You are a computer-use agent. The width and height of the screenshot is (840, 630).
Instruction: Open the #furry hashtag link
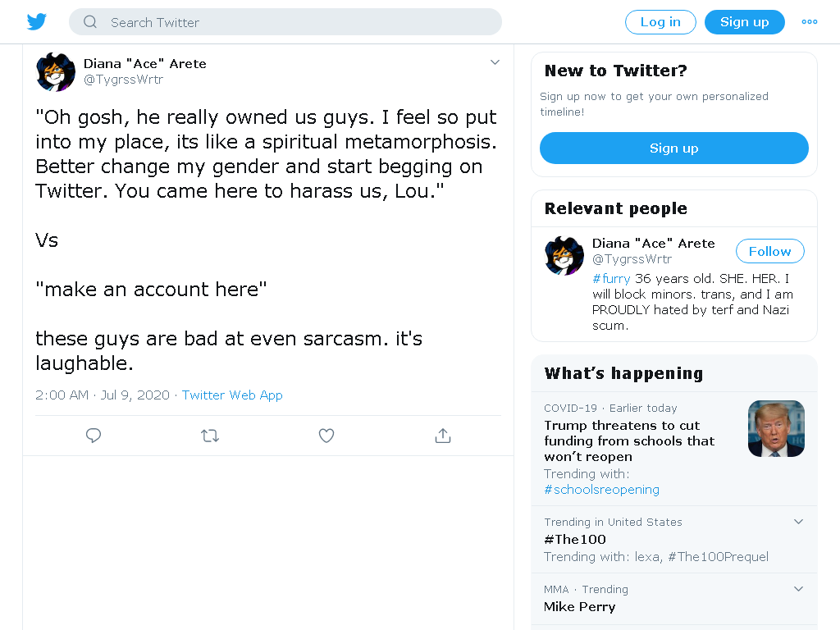tap(611, 279)
